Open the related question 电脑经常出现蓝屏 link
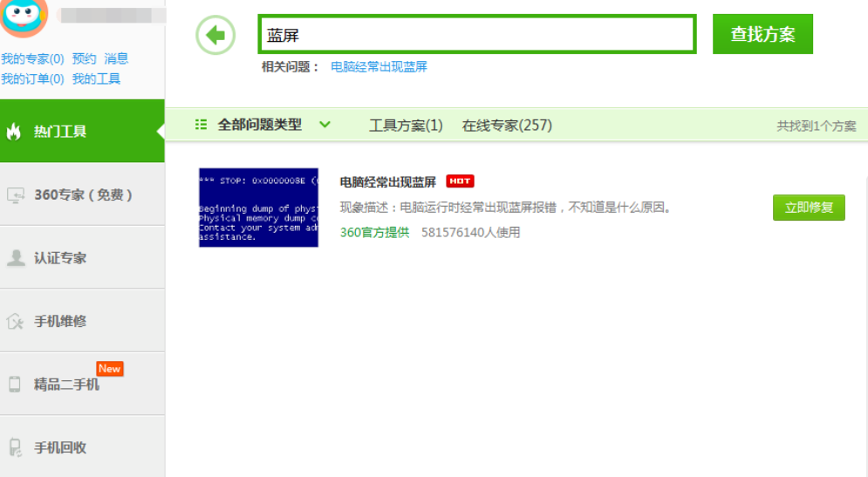This screenshot has height=477, width=868. click(379, 66)
